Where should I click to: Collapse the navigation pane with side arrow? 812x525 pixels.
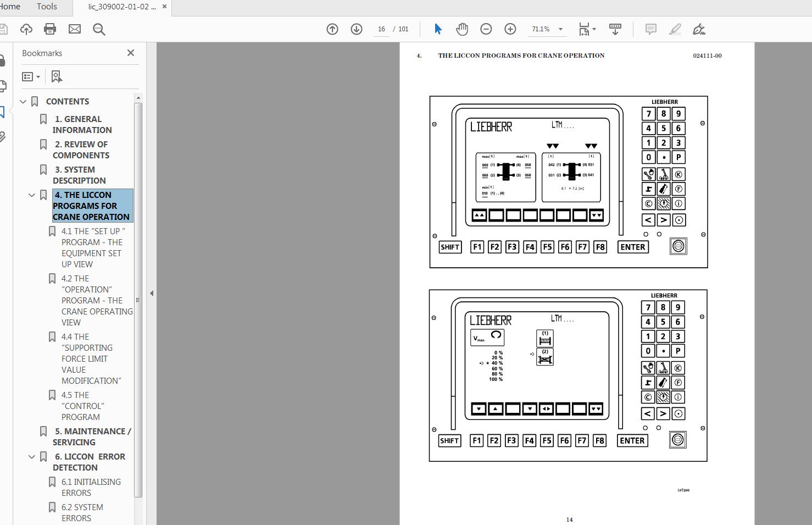coord(152,293)
